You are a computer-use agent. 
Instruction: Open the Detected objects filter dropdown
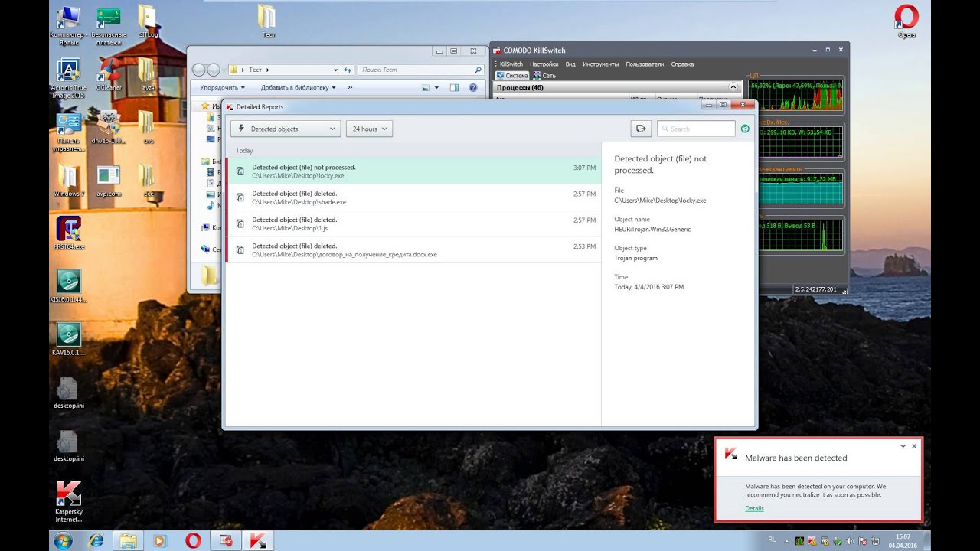click(286, 129)
